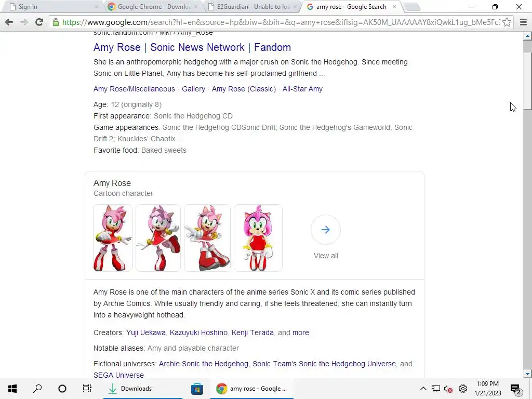This screenshot has width=532, height=399.
Task: Open the Windows Start menu
Action: (x=12, y=389)
